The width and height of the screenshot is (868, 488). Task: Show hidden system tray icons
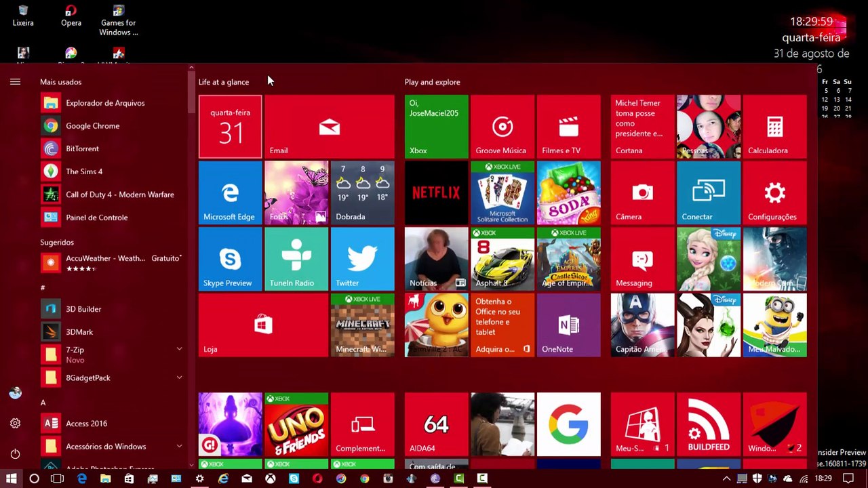[726, 479]
